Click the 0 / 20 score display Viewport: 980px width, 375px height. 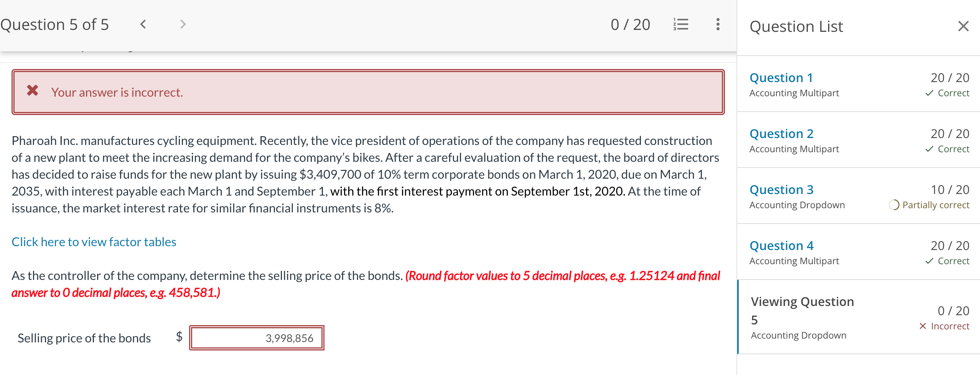[x=630, y=25]
